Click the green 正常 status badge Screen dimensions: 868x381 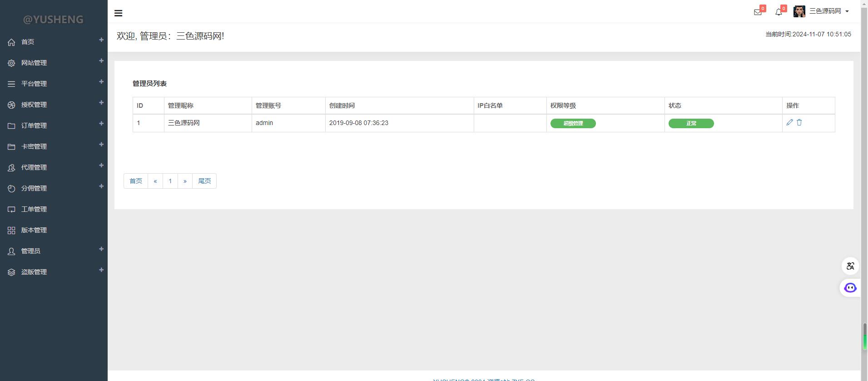[691, 123]
